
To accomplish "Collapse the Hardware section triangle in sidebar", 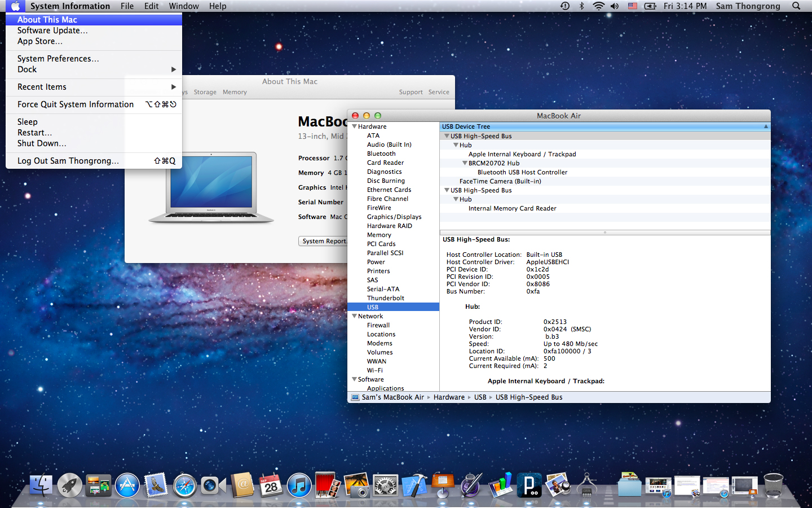I will coord(354,126).
